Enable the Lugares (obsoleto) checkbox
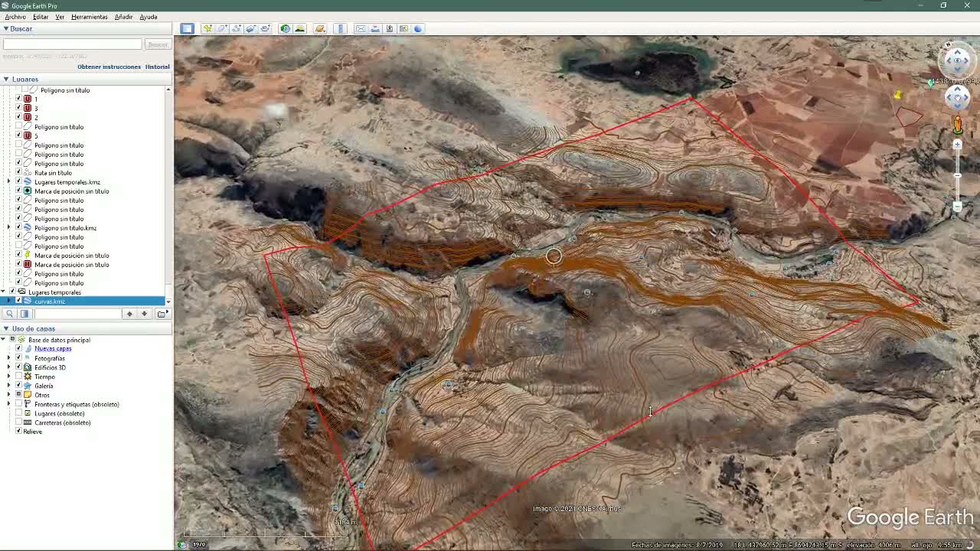Viewport: 980px width, 551px height. 18,413
